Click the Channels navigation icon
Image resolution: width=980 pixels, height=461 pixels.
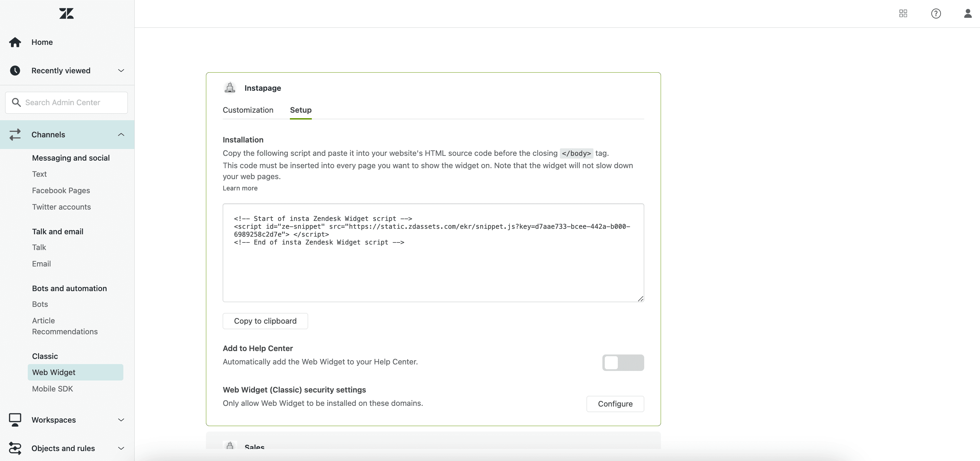click(x=15, y=134)
